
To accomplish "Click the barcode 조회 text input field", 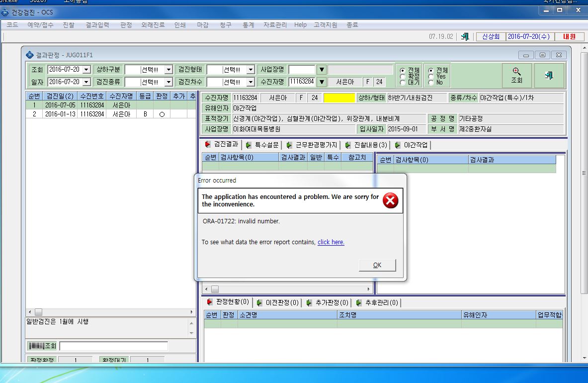I will (114, 346).
